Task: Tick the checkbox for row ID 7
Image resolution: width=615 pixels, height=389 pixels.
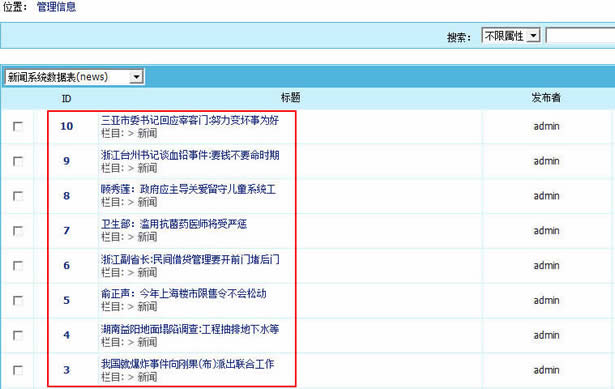Action: coord(18,231)
